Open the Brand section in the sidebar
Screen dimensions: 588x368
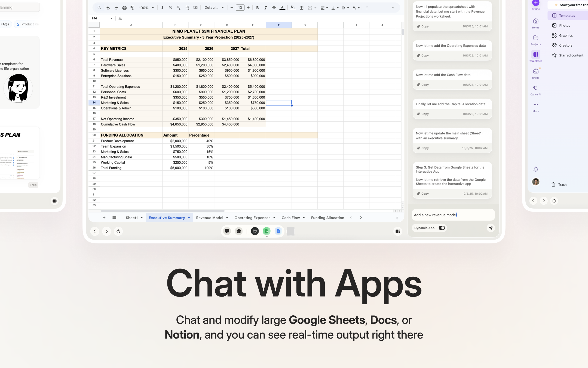click(535, 73)
